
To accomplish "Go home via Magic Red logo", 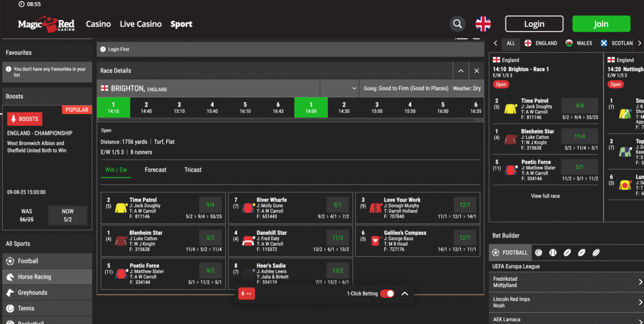I will pos(46,24).
